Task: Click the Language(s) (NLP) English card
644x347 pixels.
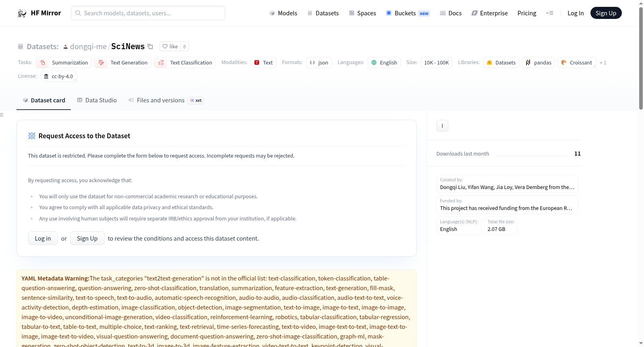Action: (459, 226)
